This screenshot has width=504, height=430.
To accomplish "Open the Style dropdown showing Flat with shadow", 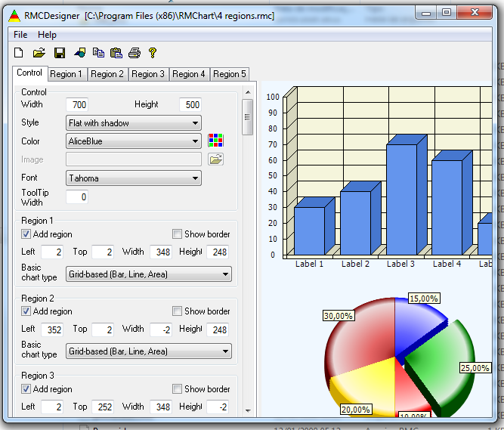I will pos(133,123).
